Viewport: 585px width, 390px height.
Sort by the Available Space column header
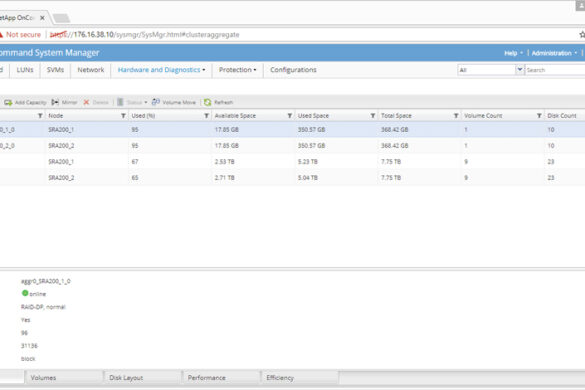coord(235,116)
